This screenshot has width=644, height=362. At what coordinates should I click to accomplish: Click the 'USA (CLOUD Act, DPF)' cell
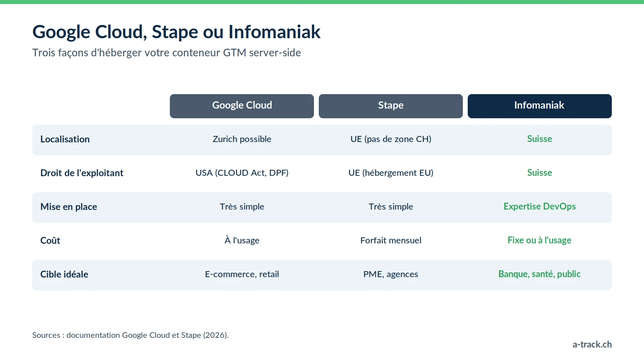(x=242, y=173)
